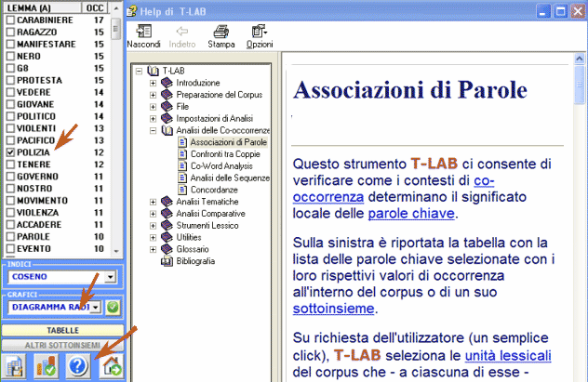Click the bar chart icon with checkmark
Screen dimensions: 588x382
[47, 365]
